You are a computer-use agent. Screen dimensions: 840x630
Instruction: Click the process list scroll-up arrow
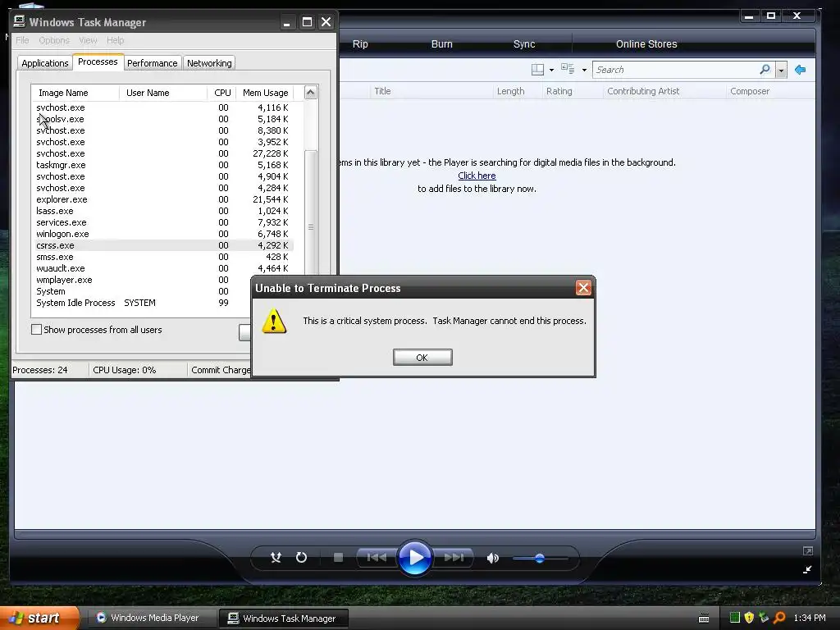(311, 93)
